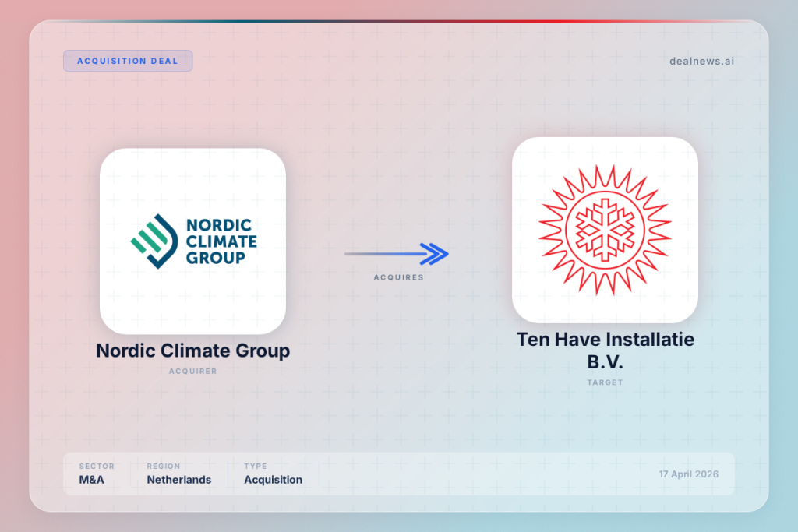The height and width of the screenshot is (532, 798).
Task: Click the TARGET role label
Action: coord(605,382)
